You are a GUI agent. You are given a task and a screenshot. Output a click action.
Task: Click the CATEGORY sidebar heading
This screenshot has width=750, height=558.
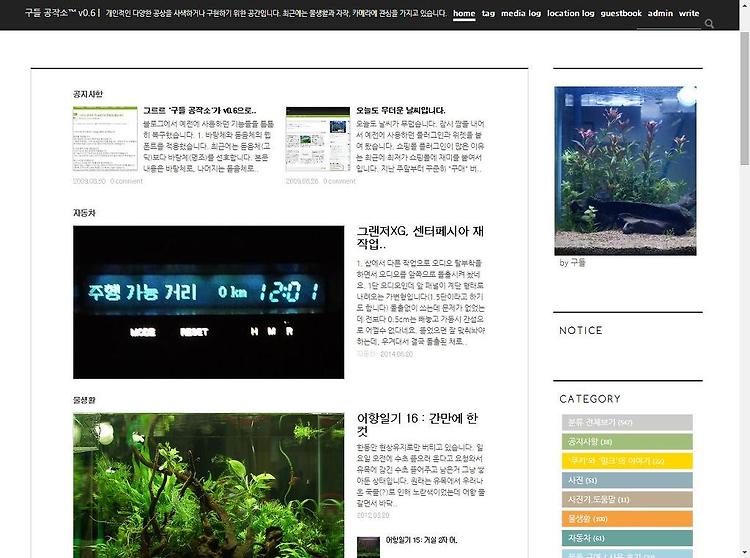click(590, 399)
